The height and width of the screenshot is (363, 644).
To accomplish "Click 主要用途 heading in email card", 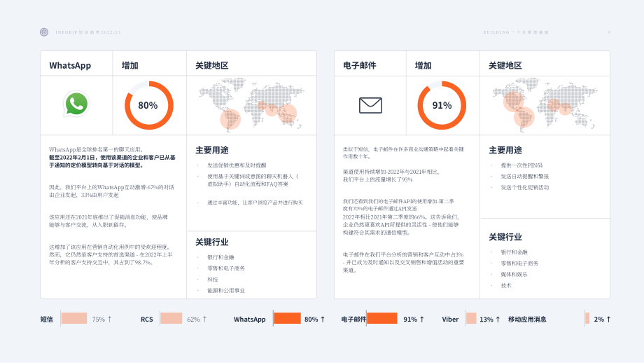I will 505,150.
